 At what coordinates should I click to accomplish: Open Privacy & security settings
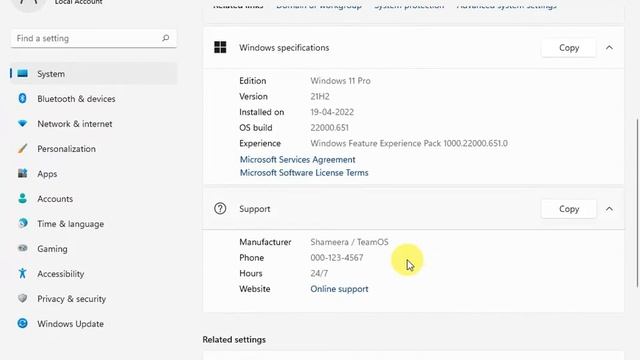click(x=93, y=299)
